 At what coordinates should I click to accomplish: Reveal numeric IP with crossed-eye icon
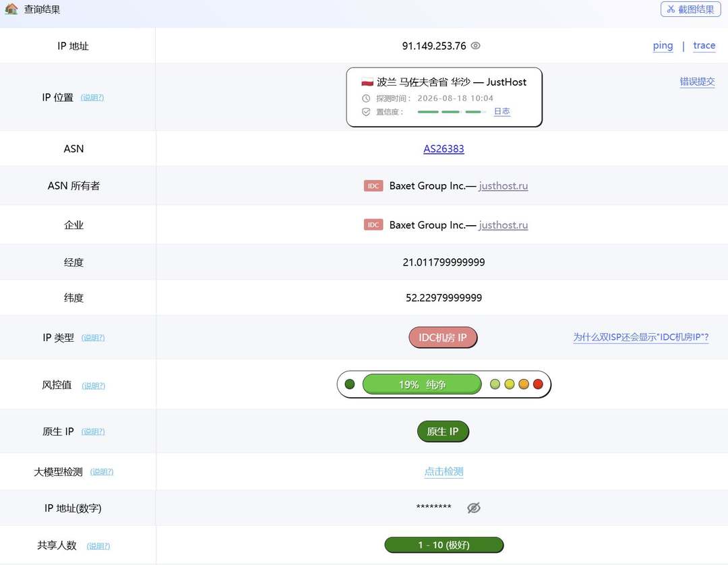click(x=474, y=508)
